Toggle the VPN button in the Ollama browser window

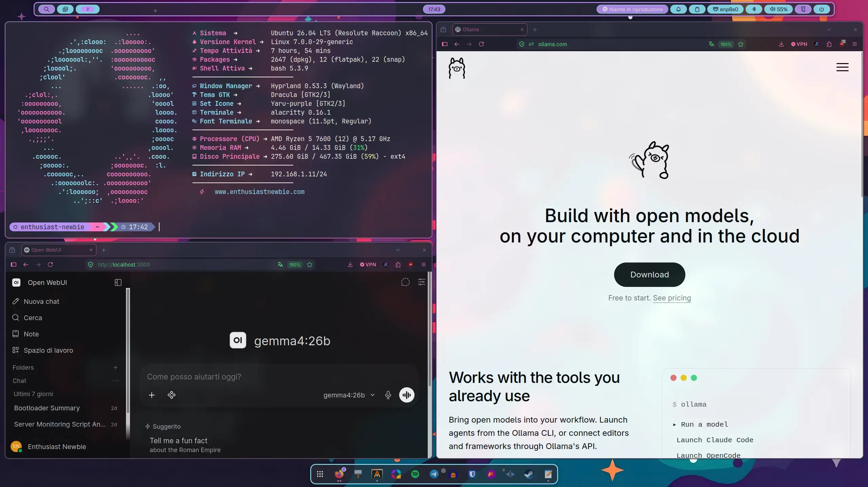point(799,44)
